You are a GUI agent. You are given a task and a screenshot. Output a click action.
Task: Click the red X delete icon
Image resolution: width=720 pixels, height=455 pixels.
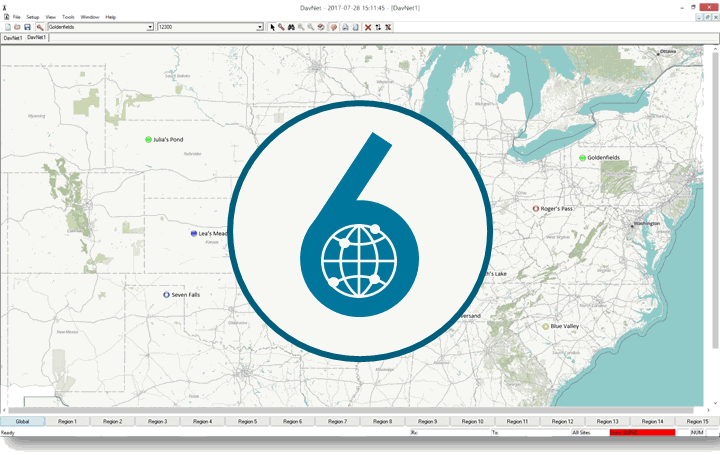click(x=368, y=28)
